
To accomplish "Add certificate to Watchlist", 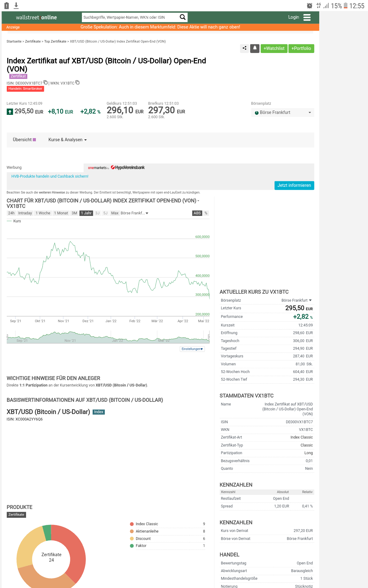I will click(274, 48).
